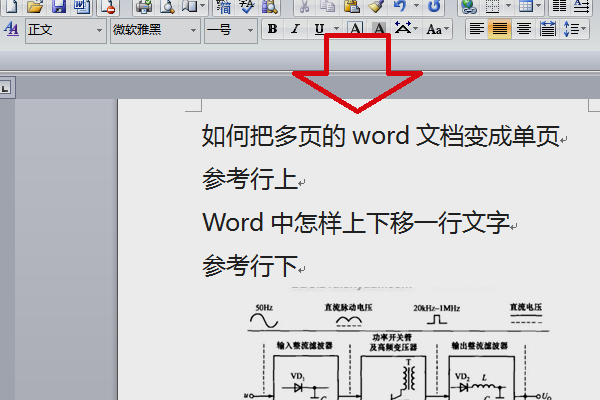
Task: Click line "Word 中怎样上下移一行文字"
Action: click(x=356, y=223)
